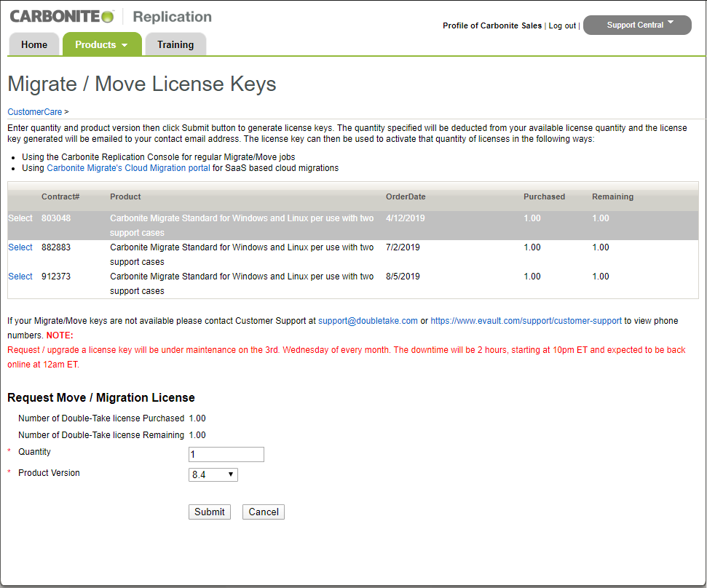
Task: Click the Carbonite logo
Action: click(x=62, y=16)
